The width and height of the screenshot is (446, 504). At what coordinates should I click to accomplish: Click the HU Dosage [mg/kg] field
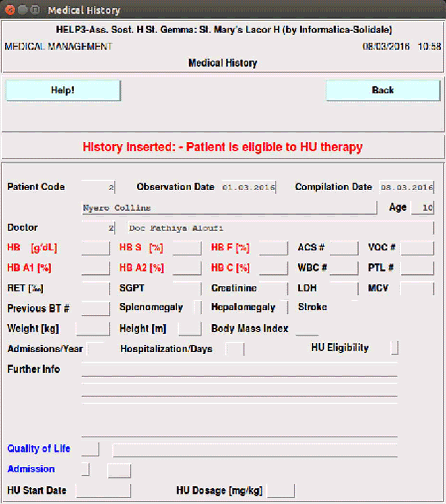pos(281,491)
